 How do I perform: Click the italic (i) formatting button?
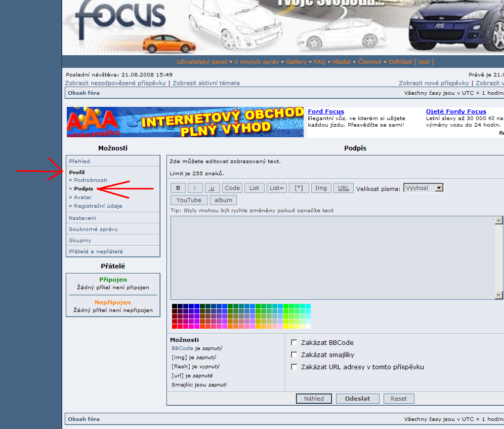pyautogui.click(x=195, y=188)
